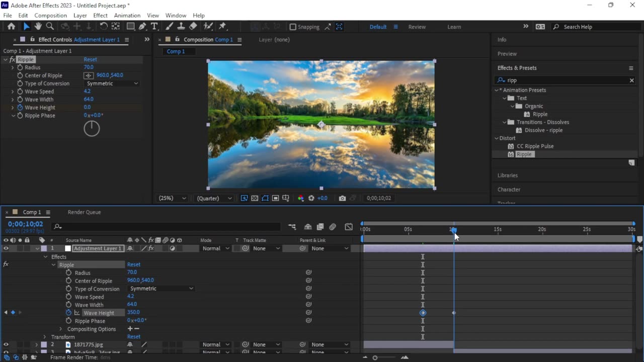Open the Graph Editor from the timeline
The height and width of the screenshot is (362, 644).
point(349,227)
